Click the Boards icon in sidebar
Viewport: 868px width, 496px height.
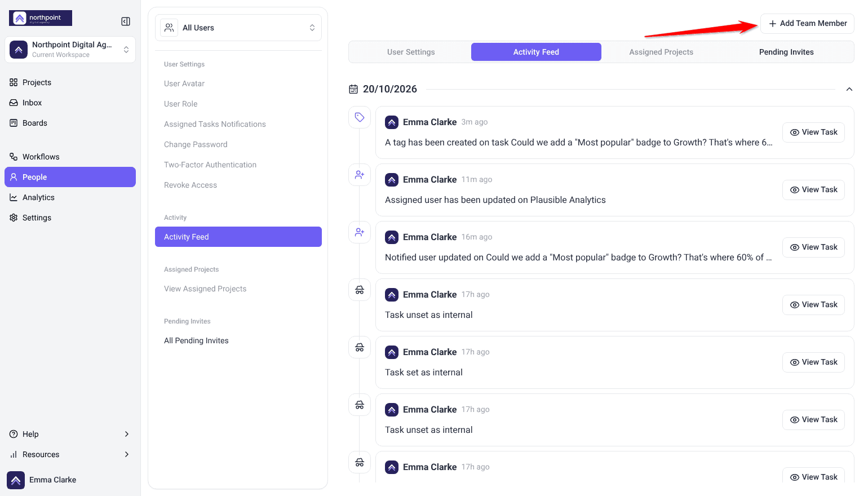click(14, 123)
